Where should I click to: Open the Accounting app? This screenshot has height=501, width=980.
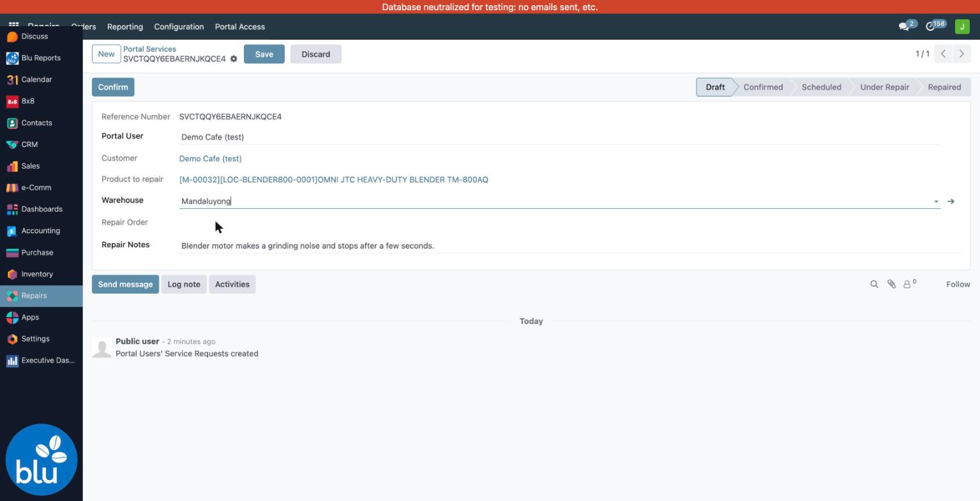tap(41, 231)
